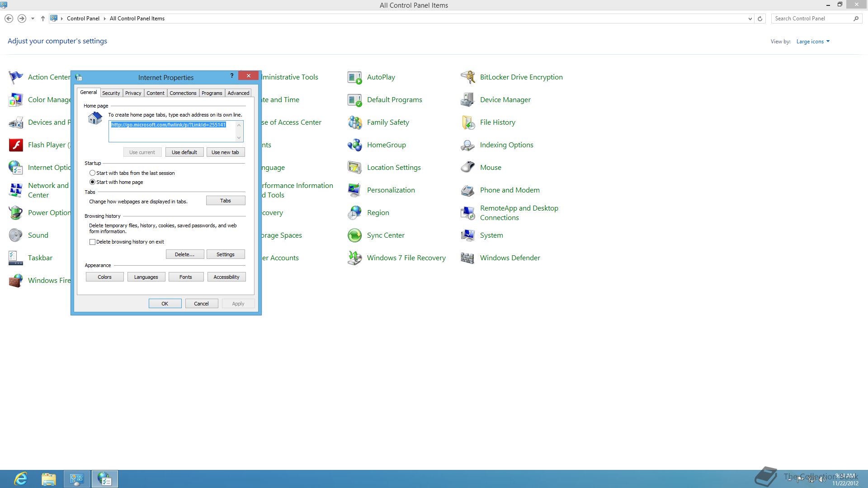Expand the address bar history dropdown
868x488 pixels.
coord(750,19)
